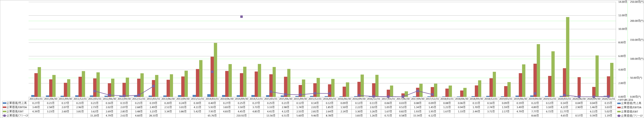Click the 4.39倍 EBIT cell under 2011/03/31

coord(36,112)
